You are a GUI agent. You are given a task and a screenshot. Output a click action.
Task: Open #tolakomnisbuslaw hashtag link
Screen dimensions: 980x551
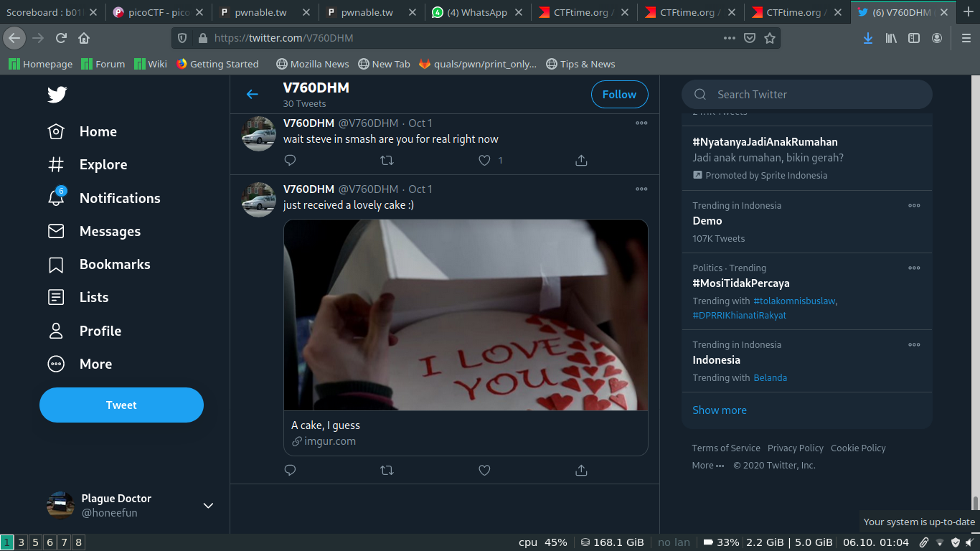click(795, 301)
